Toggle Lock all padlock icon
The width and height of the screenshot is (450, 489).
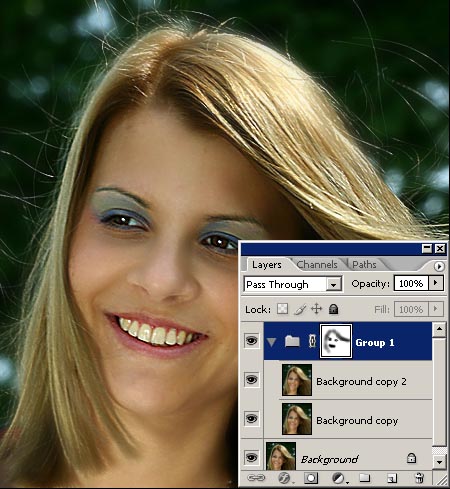coord(333,309)
